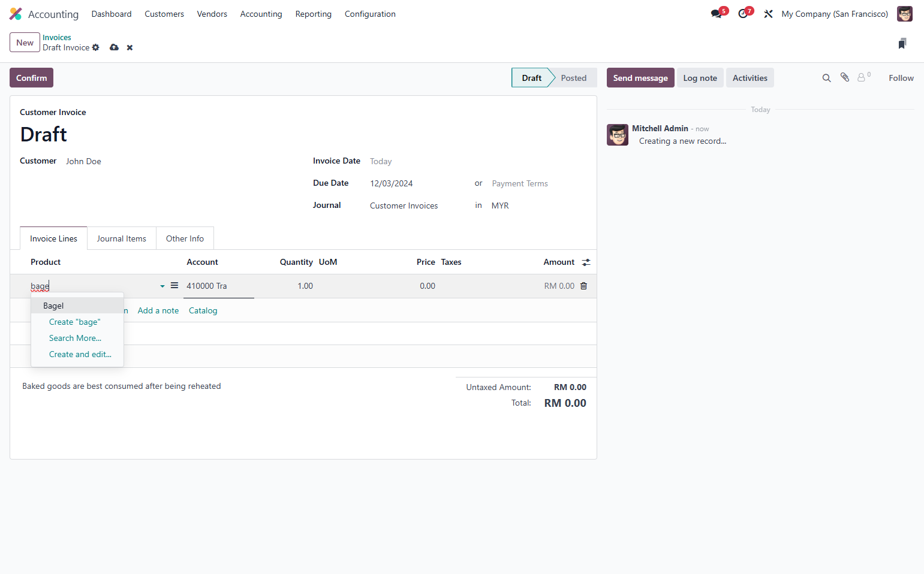This screenshot has height=574, width=924.
Task: Attach files with the paperclip icon
Action: (845, 77)
